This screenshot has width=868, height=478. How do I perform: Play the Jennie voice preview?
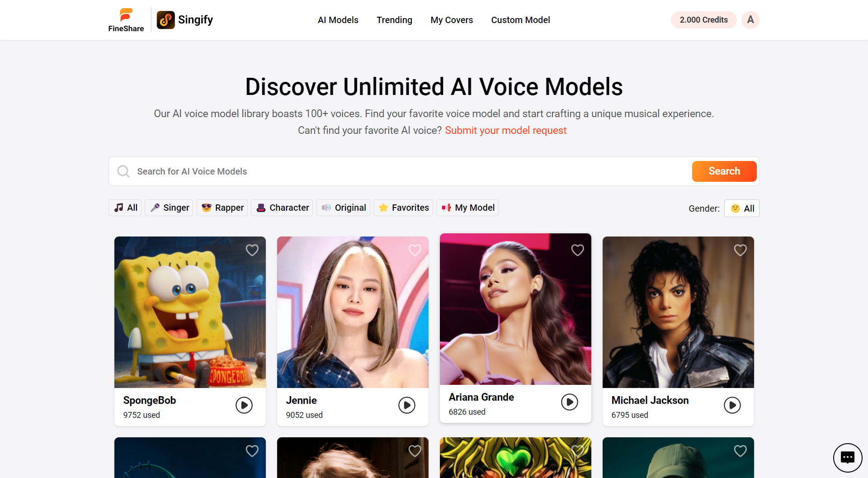[407, 405]
